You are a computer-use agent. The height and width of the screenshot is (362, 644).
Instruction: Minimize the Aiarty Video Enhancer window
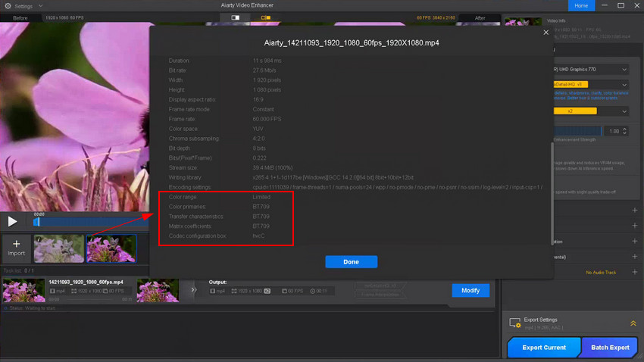pyautogui.click(x=604, y=5)
